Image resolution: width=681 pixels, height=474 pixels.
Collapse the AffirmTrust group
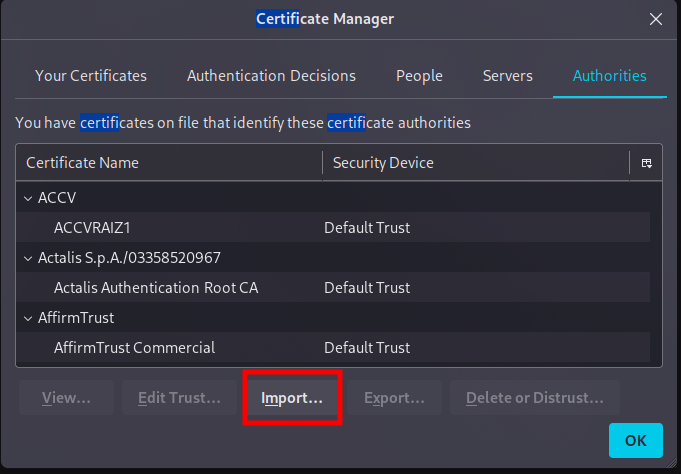(27, 318)
